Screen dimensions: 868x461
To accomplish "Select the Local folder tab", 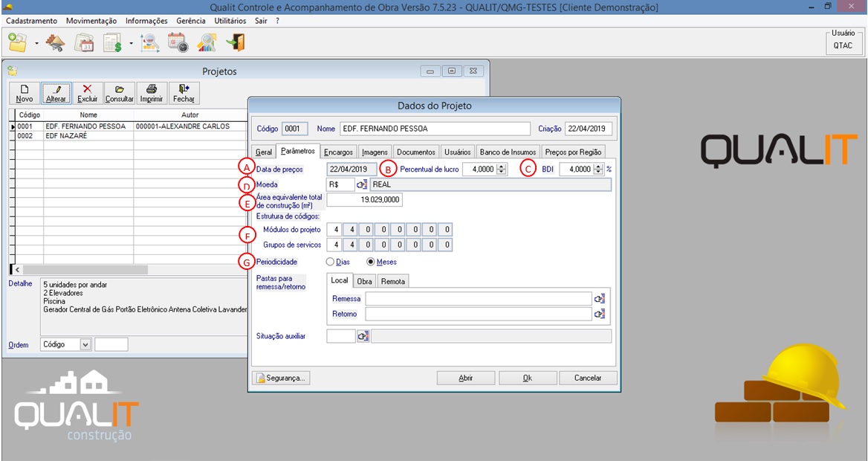I will pos(340,280).
